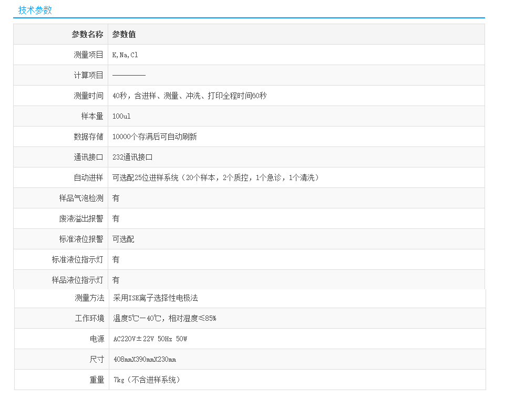Click the 测量时间 value starting with 40秒
The width and height of the screenshot is (515, 420).
(189, 96)
